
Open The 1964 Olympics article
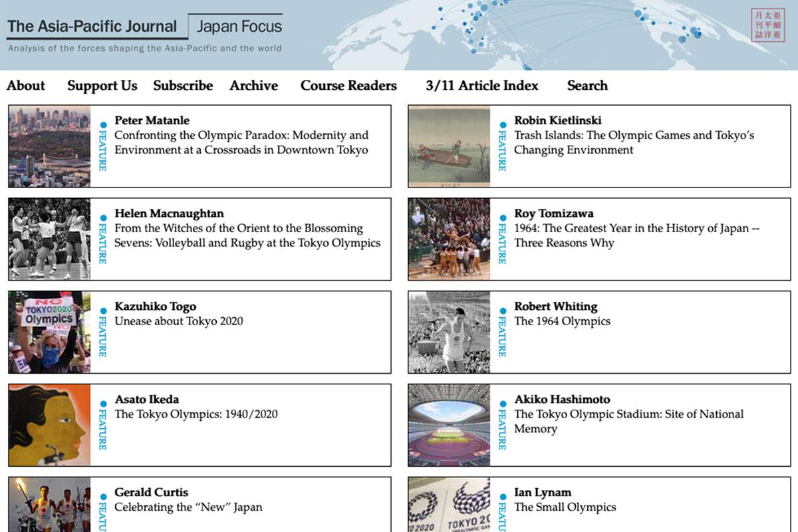pyautogui.click(x=562, y=321)
